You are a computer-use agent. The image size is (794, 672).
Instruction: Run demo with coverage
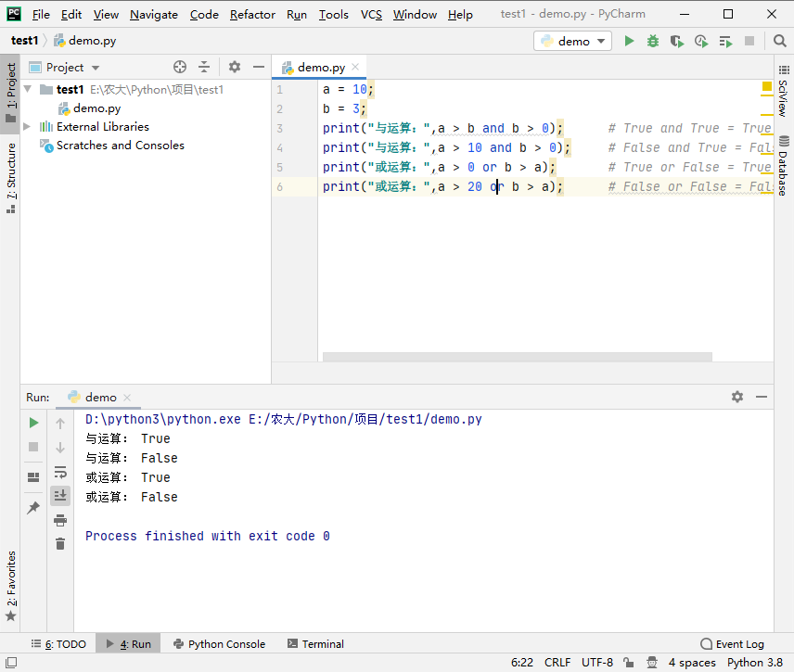coord(677,41)
